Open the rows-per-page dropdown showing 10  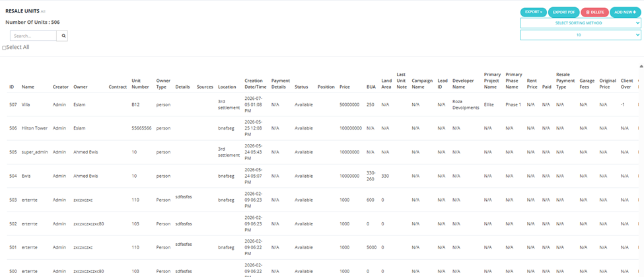tap(581, 35)
